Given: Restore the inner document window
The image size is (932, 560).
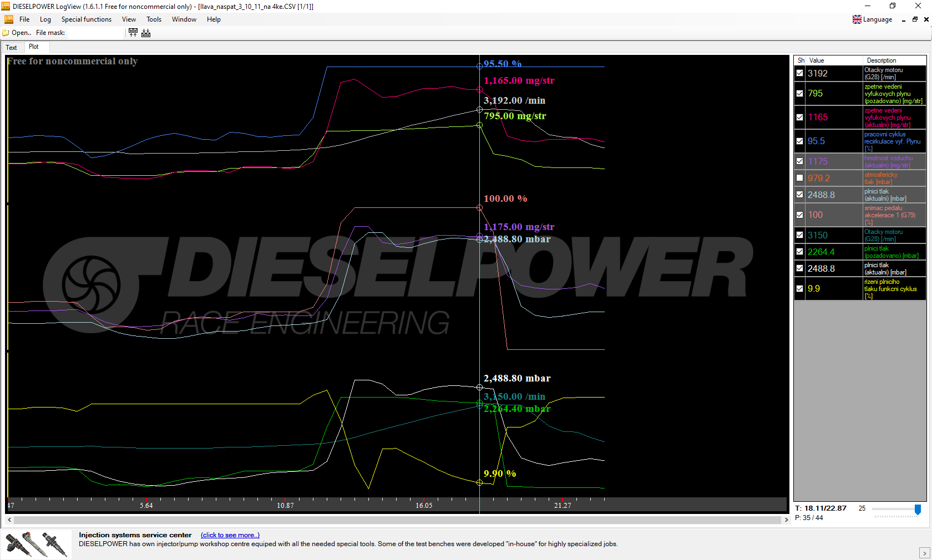Looking at the screenshot, I should 915,19.
